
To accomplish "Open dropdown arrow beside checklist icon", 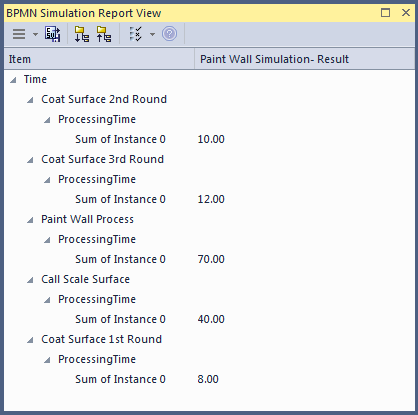I will 152,34.
